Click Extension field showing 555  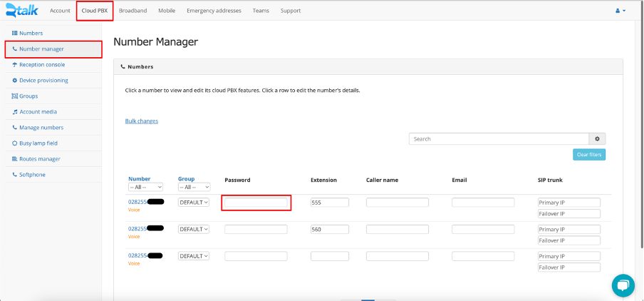click(330, 203)
